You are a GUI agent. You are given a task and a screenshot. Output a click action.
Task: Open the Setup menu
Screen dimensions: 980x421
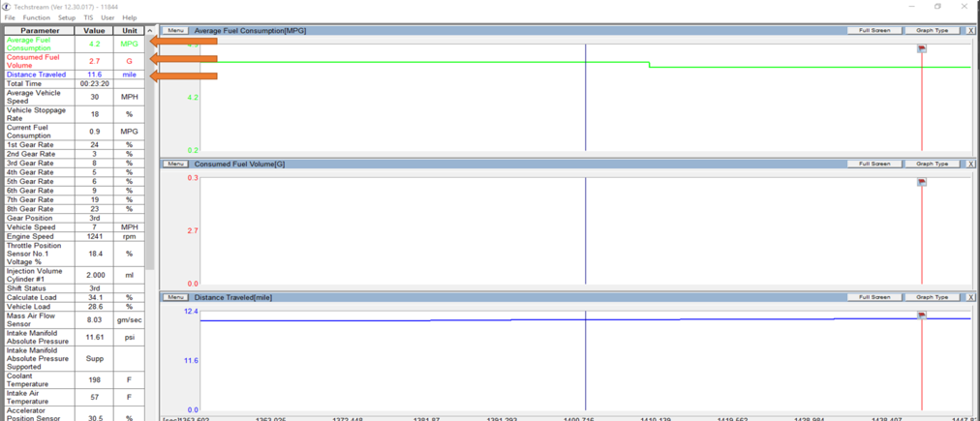point(66,17)
